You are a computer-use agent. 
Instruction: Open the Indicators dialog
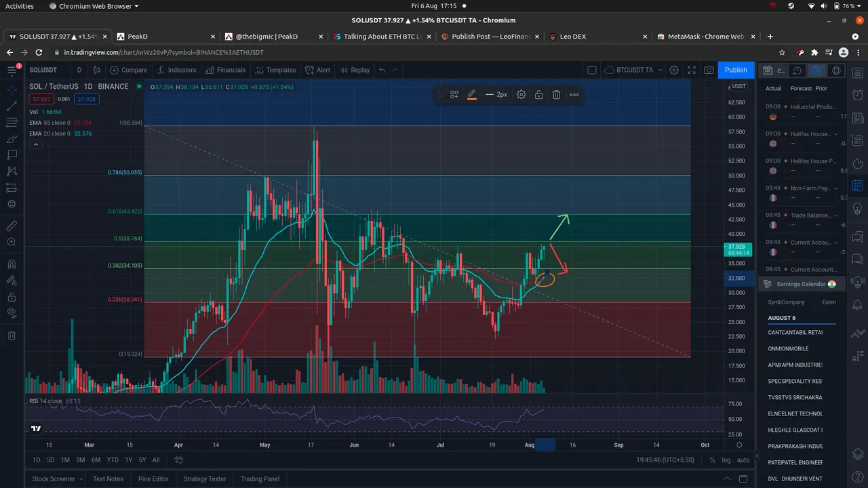click(x=176, y=70)
